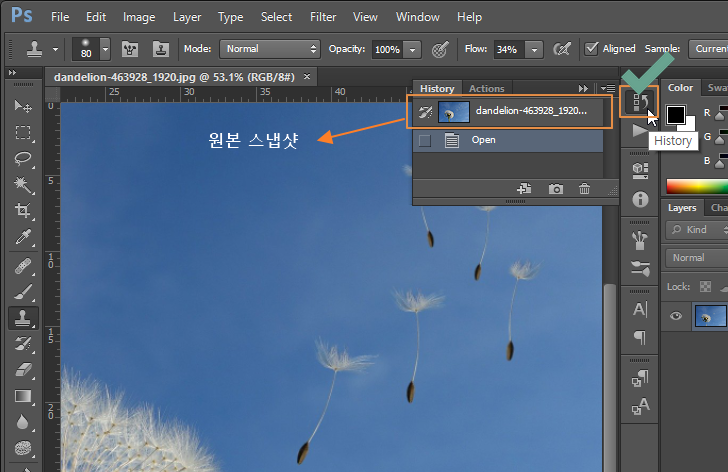Open the Character Styles panel icon
728x472 pixels.
point(640,406)
